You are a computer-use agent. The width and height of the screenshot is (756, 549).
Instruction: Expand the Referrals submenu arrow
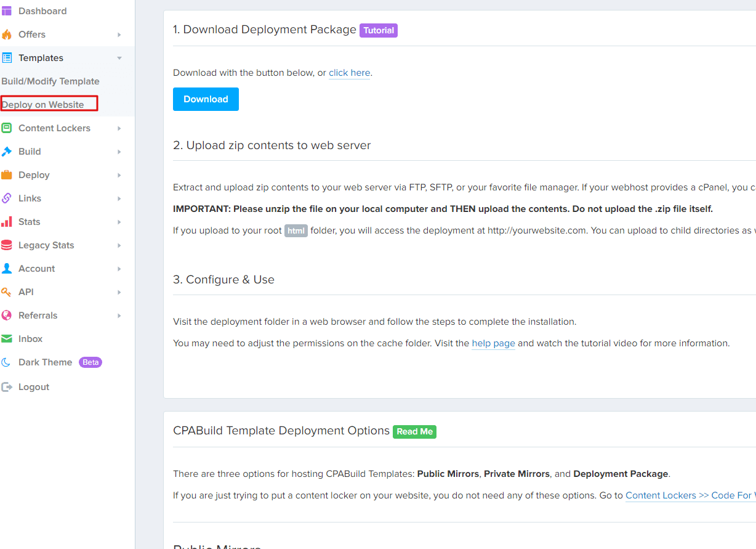(119, 315)
